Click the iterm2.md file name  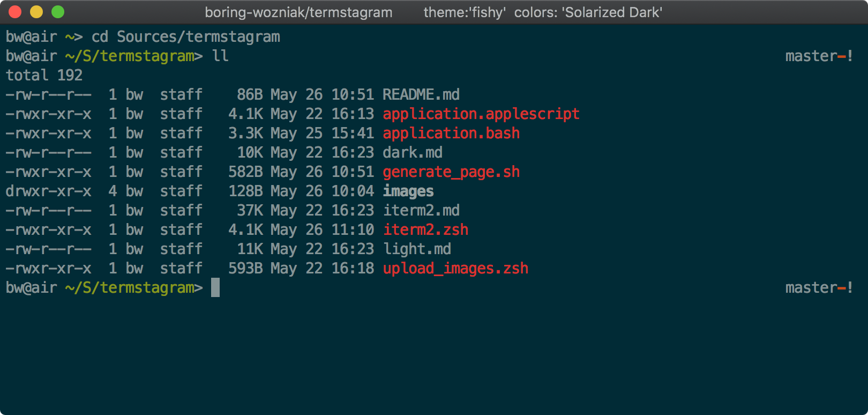(421, 211)
